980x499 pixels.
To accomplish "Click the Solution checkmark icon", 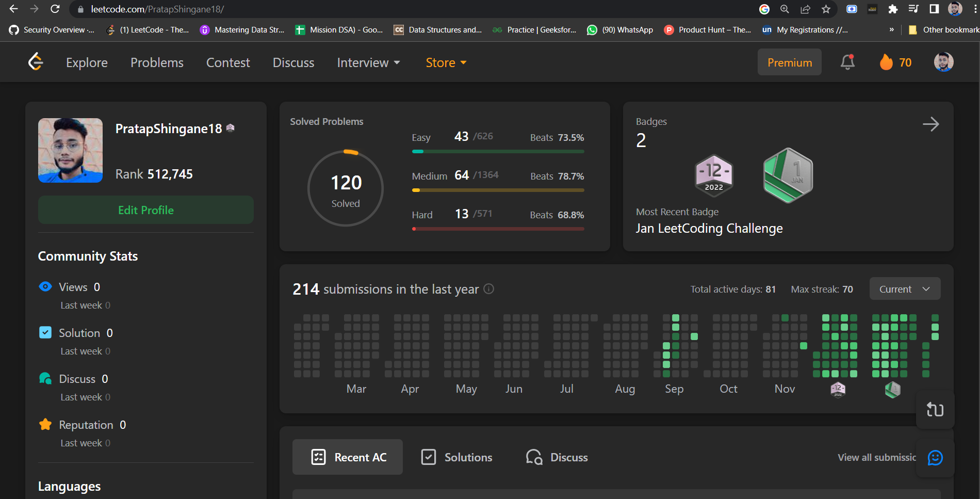I will click(45, 332).
